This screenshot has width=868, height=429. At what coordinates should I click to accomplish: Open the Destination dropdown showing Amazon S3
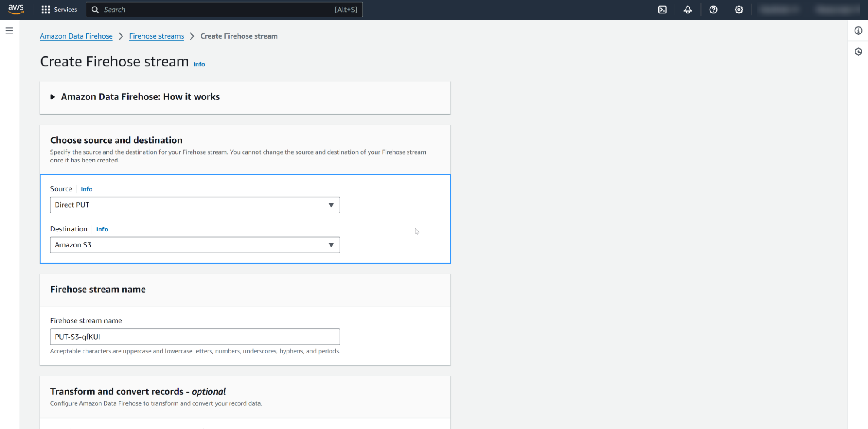(195, 244)
